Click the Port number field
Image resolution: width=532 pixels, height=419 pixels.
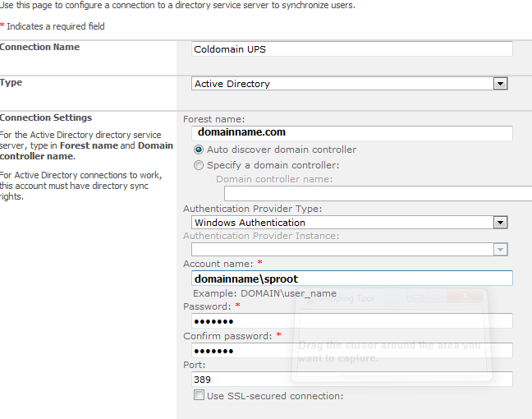(352, 380)
